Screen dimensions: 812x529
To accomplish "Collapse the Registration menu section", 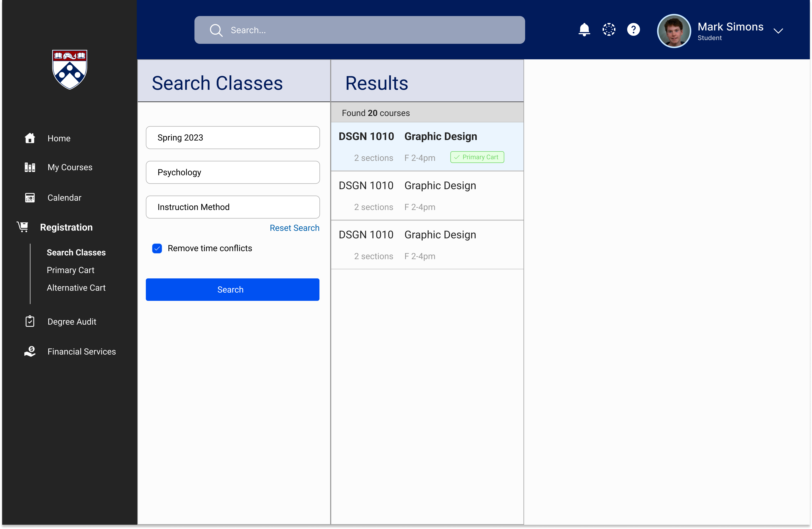I will coord(66,227).
